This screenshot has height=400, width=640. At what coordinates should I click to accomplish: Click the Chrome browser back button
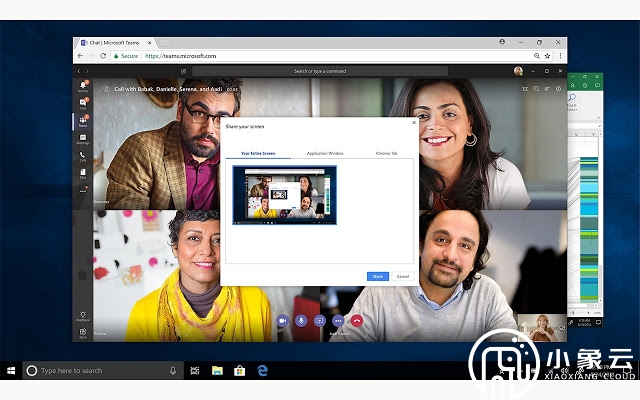(x=80, y=56)
